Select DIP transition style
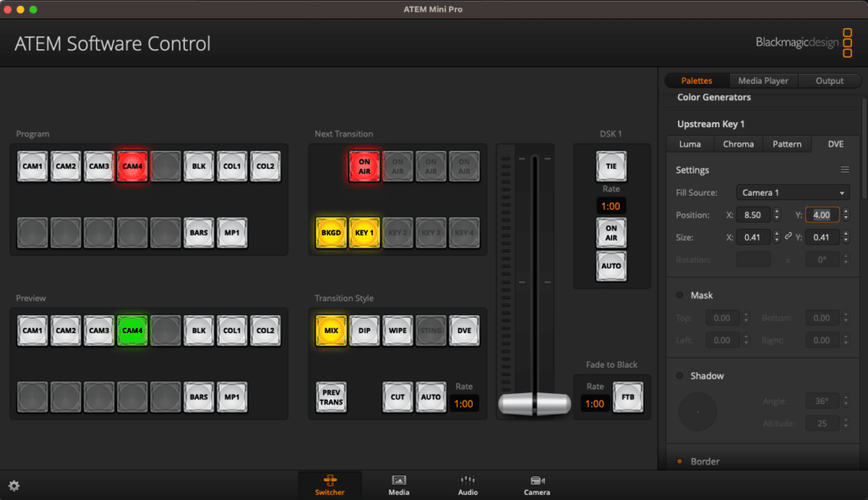Viewport: 868px width, 500px height. [x=364, y=331]
